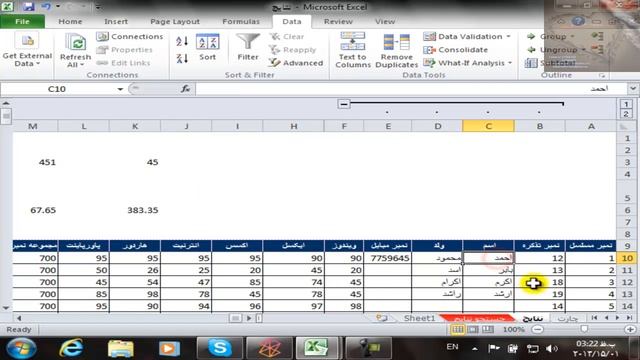Click Remove Duplicates
Image resolution: width=640 pixels, height=360 pixels.
click(x=396, y=50)
